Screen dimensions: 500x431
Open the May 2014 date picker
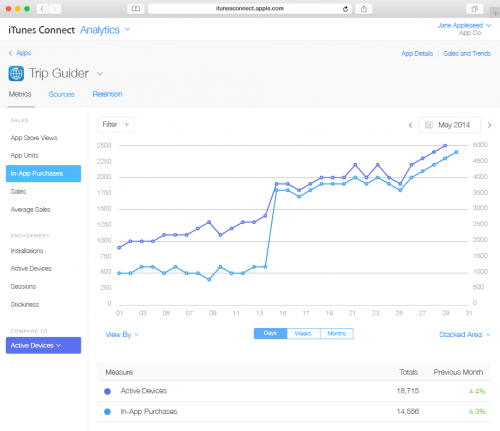click(449, 125)
